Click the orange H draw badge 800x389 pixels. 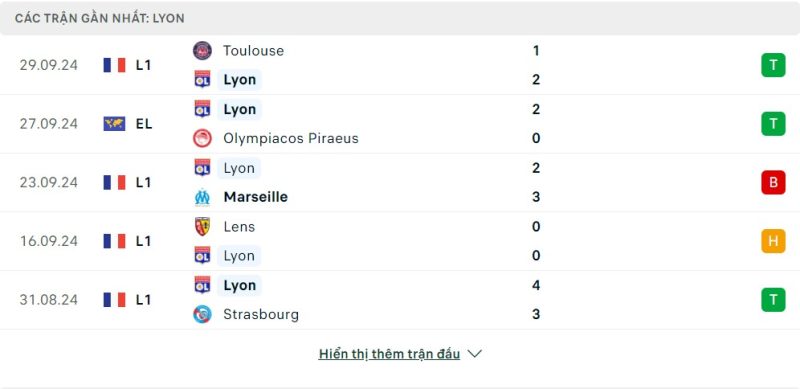[773, 241]
